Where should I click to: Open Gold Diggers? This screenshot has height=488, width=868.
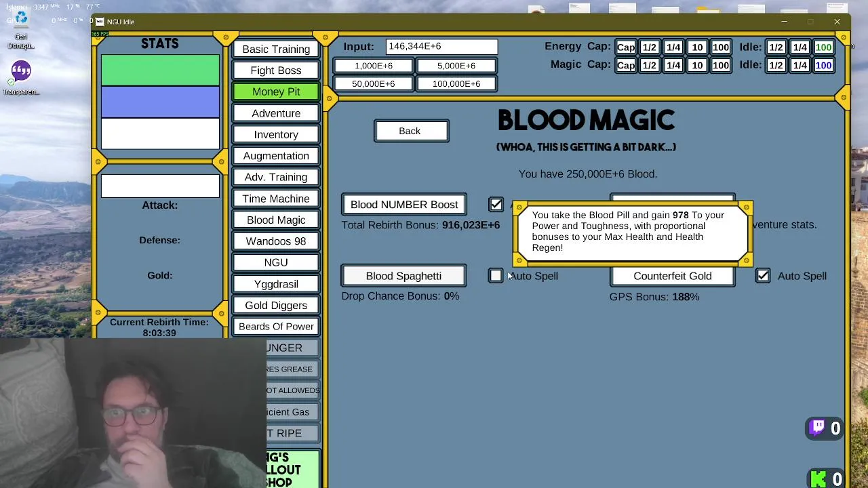276,305
